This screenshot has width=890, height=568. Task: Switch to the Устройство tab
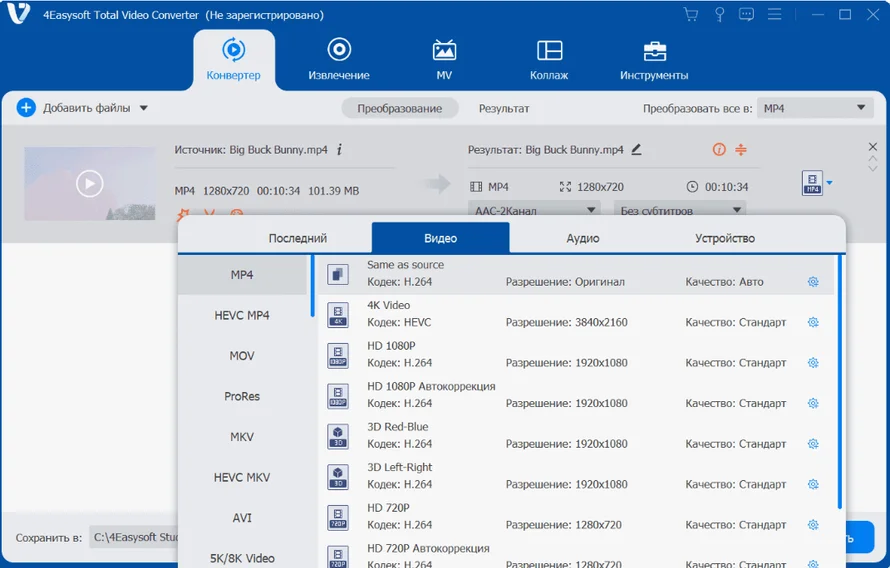[x=724, y=238]
